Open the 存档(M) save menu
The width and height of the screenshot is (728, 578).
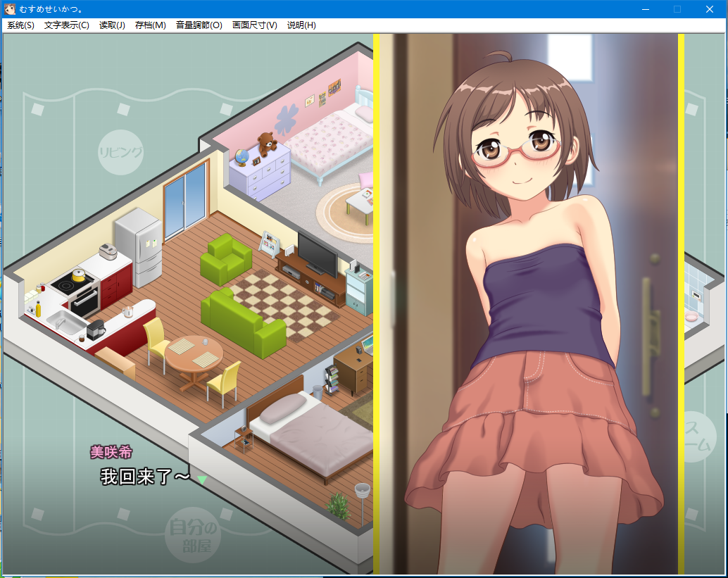point(151,25)
